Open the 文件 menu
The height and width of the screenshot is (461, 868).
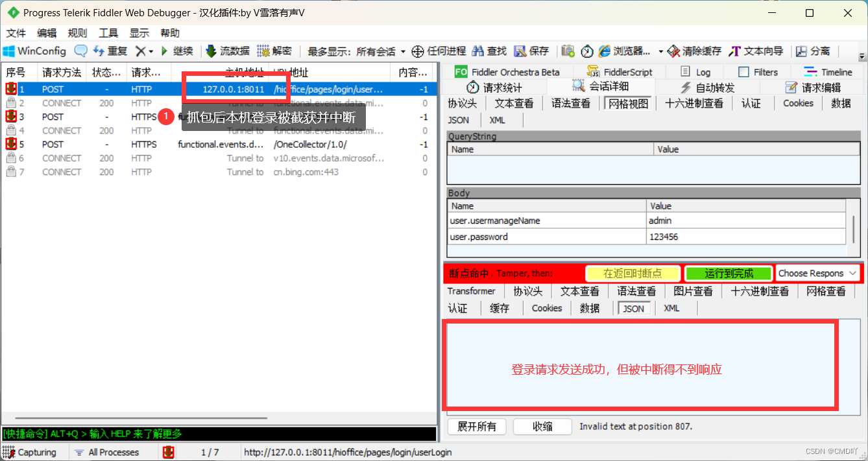16,33
